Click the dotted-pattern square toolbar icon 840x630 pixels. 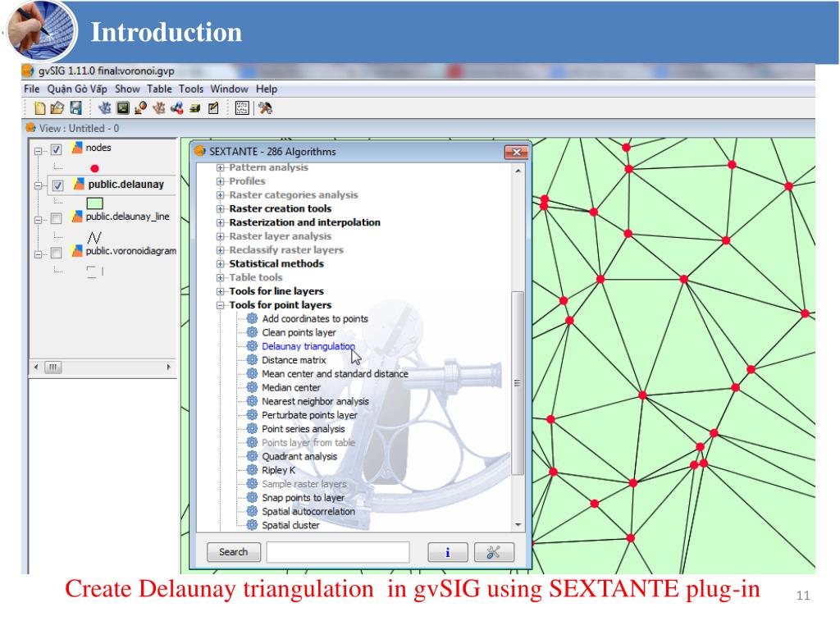click(242, 108)
